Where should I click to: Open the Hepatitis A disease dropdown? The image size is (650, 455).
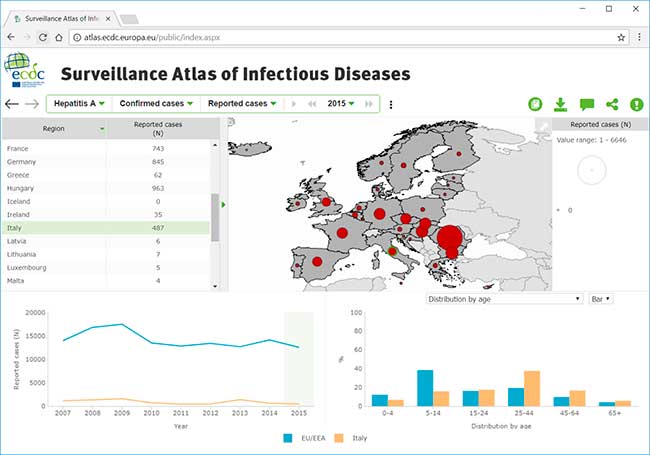click(79, 104)
